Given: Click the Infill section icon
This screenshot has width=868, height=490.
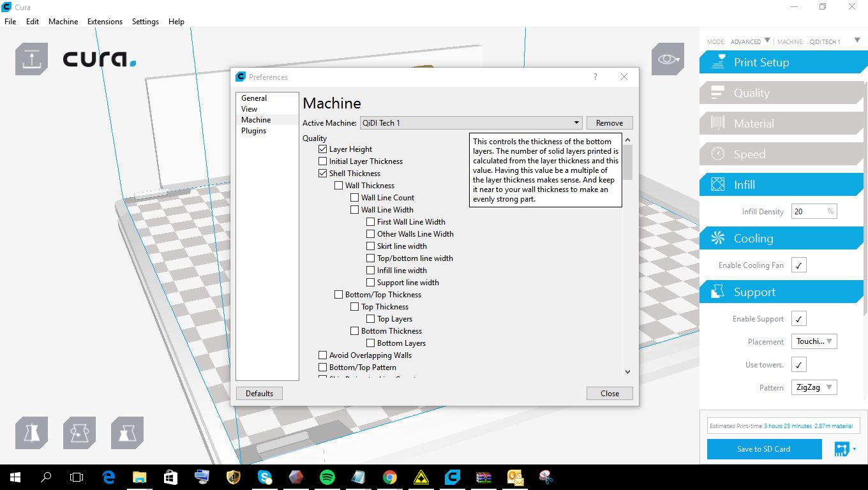Looking at the screenshot, I should 719,184.
